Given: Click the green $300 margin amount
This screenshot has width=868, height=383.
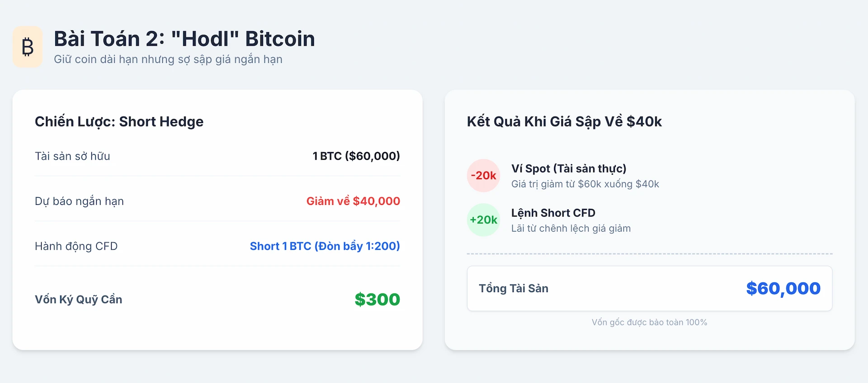Looking at the screenshot, I should (x=377, y=299).
